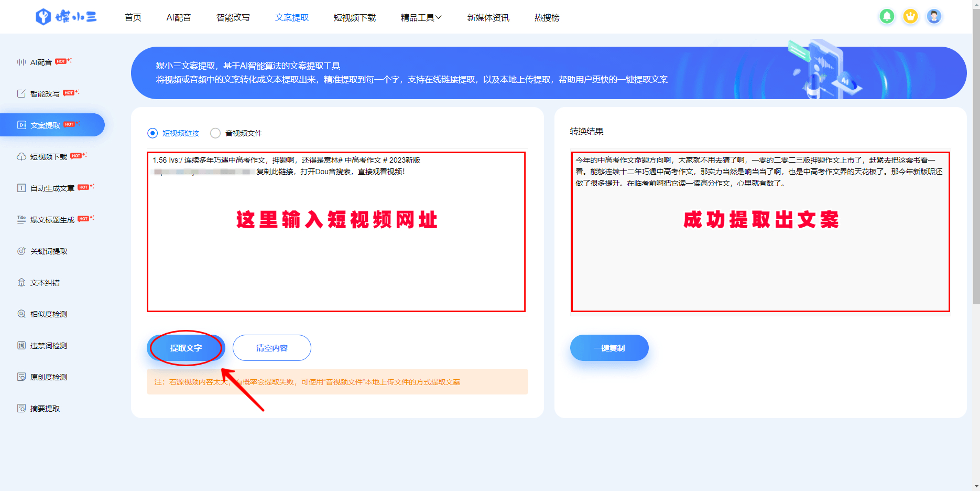980x491 pixels.
Task: Open AI配音 from the sidebar
Action: 41,62
